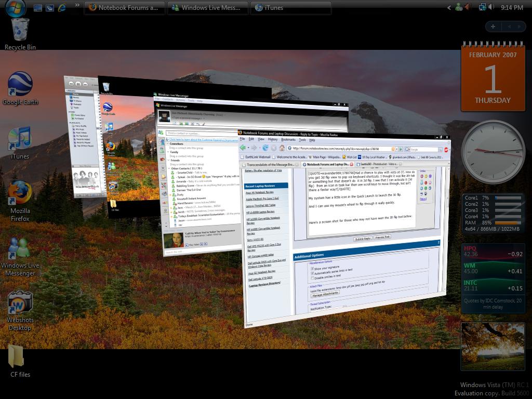This screenshot has width=532, height=399.
Task: Show hidden system tray icons arrow
Action: tap(449, 7)
